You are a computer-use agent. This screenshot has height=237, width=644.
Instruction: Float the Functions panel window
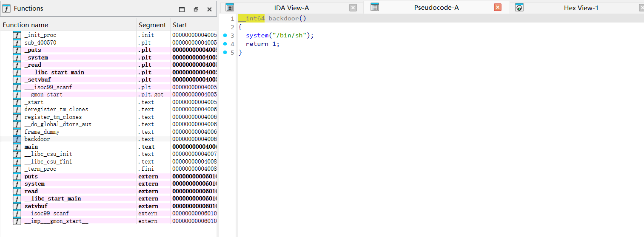coord(196,9)
